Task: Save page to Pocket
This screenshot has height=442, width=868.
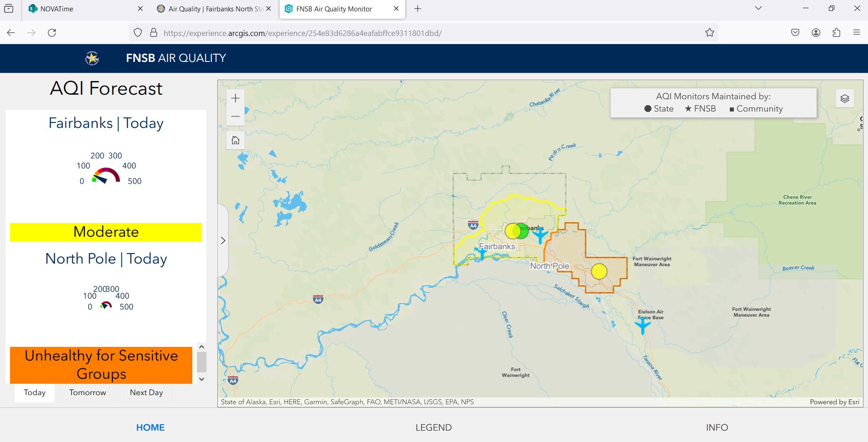Action: pos(795,33)
